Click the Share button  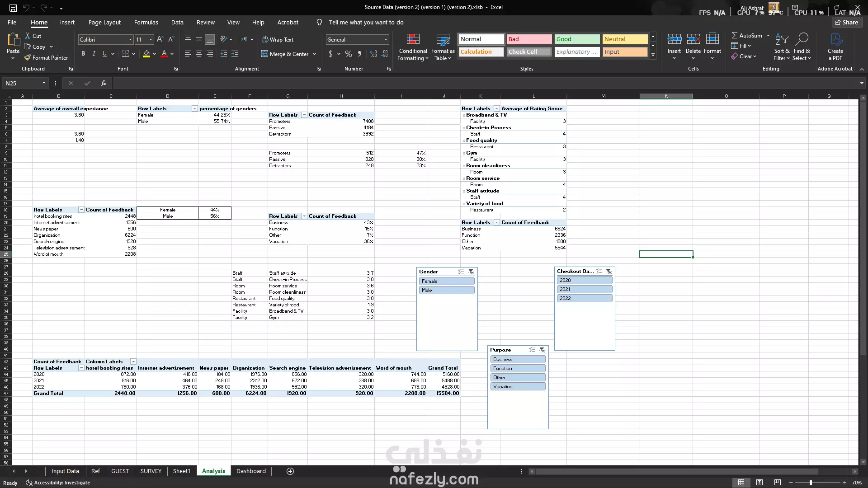(847, 22)
